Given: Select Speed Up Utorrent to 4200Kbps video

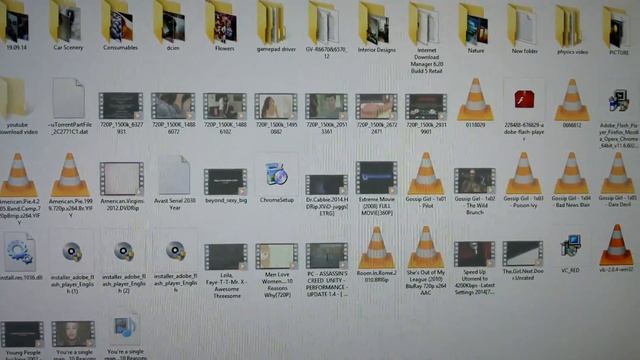Looking at the screenshot, I should (x=474, y=254).
